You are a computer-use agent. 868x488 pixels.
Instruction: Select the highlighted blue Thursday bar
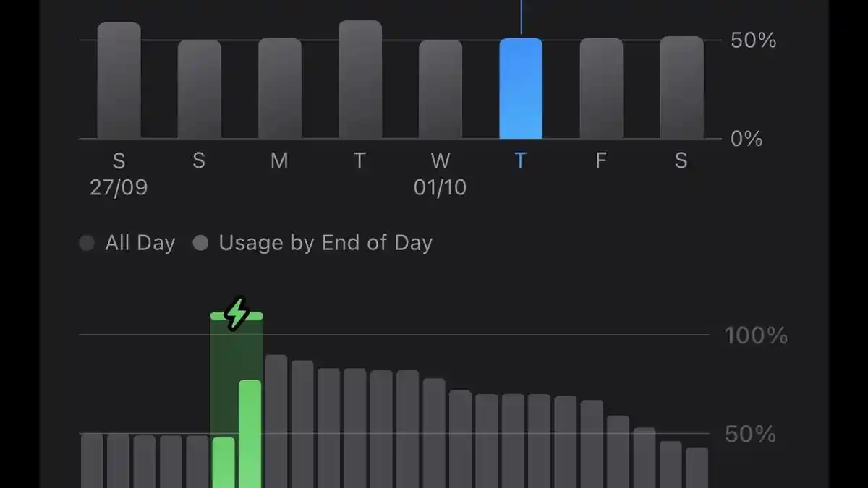pyautogui.click(x=521, y=88)
